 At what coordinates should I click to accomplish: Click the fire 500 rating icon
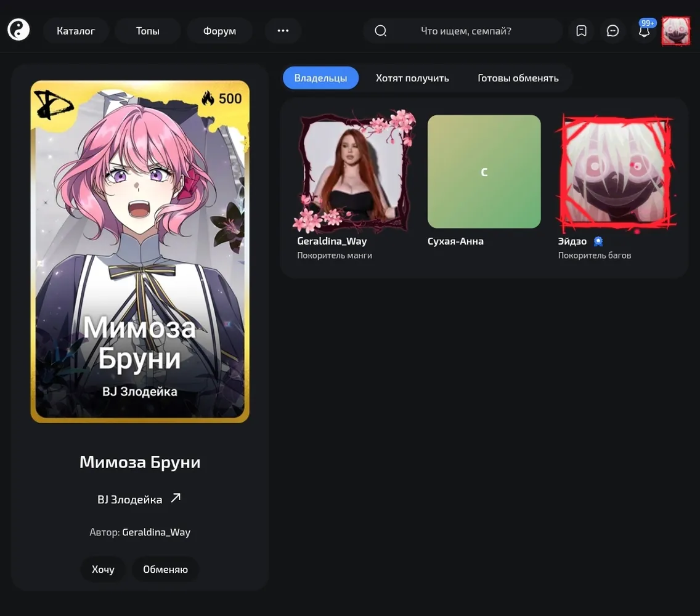point(208,98)
